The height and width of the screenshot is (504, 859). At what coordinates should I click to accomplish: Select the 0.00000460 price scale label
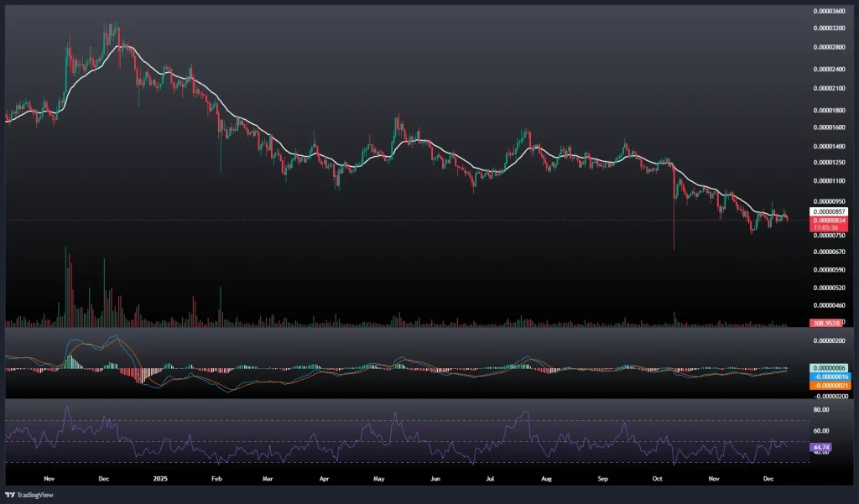click(x=829, y=305)
